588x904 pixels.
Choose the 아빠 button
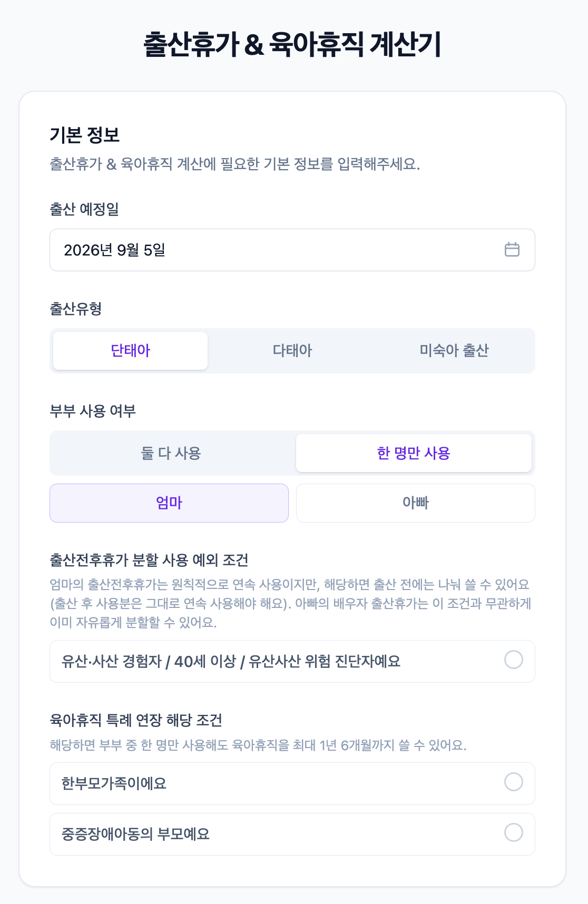pyautogui.click(x=416, y=503)
